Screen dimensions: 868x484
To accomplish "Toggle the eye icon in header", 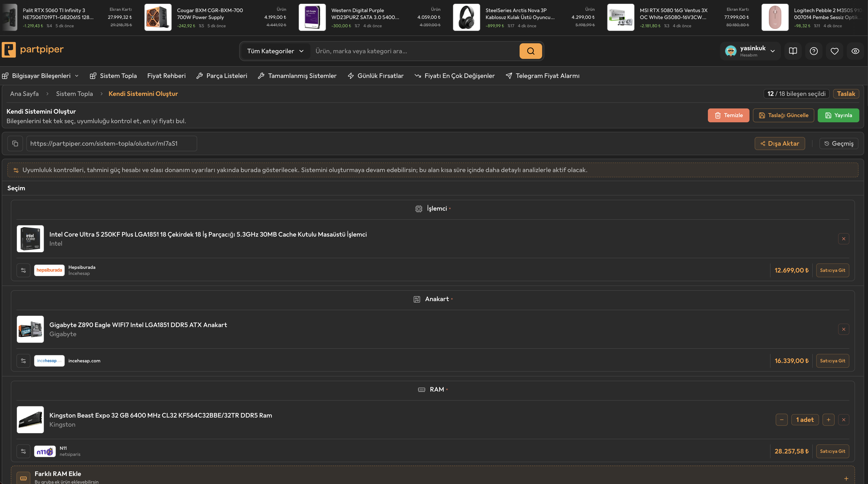I will [x=855, y=51].
